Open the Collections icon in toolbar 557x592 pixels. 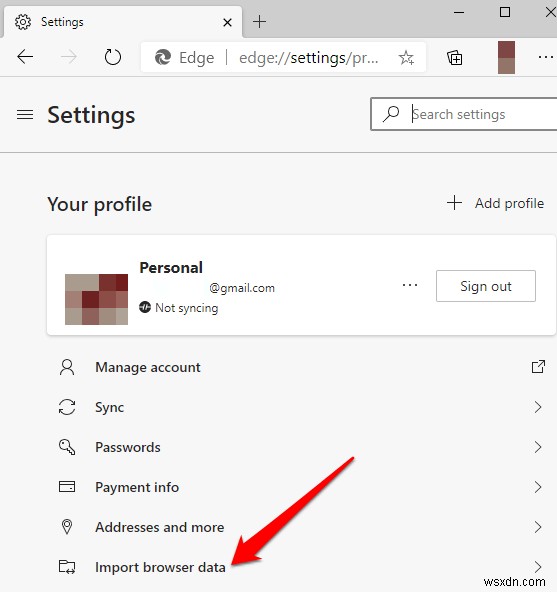coord(455,57)
